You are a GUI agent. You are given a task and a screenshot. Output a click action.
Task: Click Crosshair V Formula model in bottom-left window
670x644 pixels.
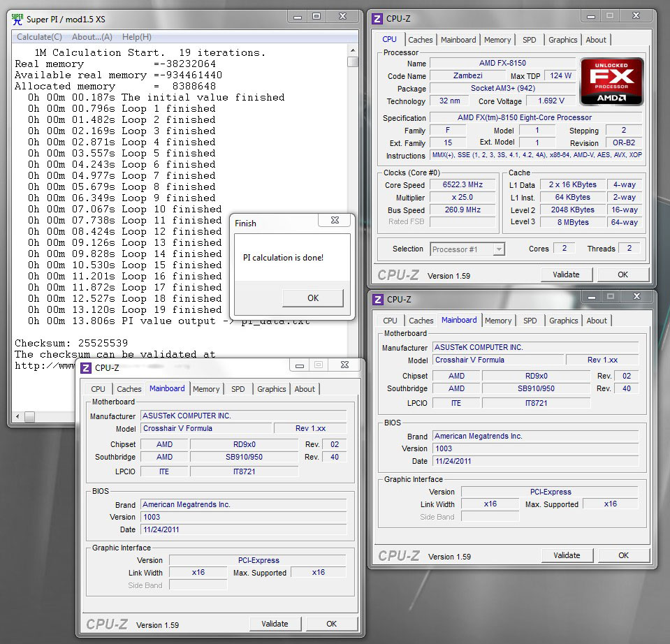click(x=206, y=428)
